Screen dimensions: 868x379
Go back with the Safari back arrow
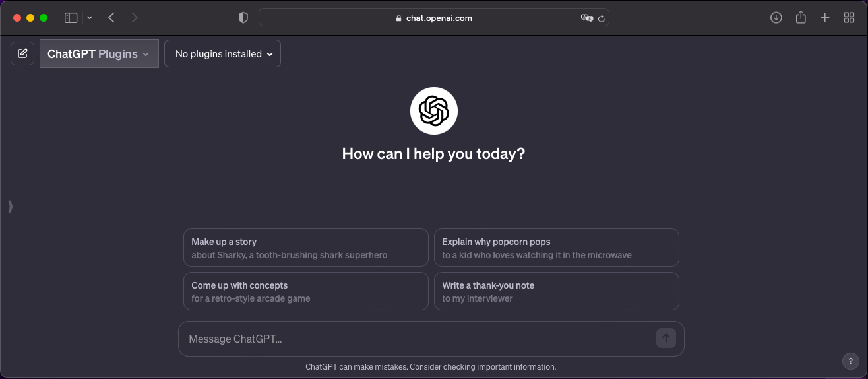111,18
